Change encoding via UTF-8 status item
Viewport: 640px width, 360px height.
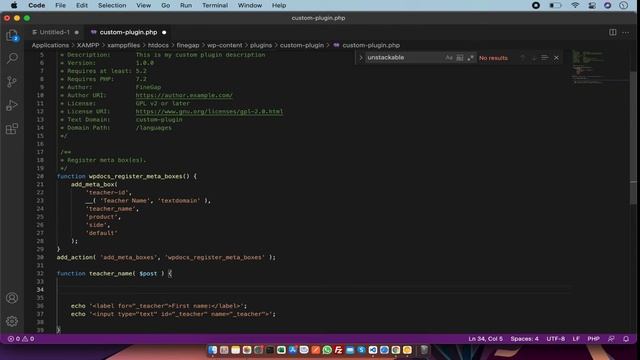coord(556,339)
